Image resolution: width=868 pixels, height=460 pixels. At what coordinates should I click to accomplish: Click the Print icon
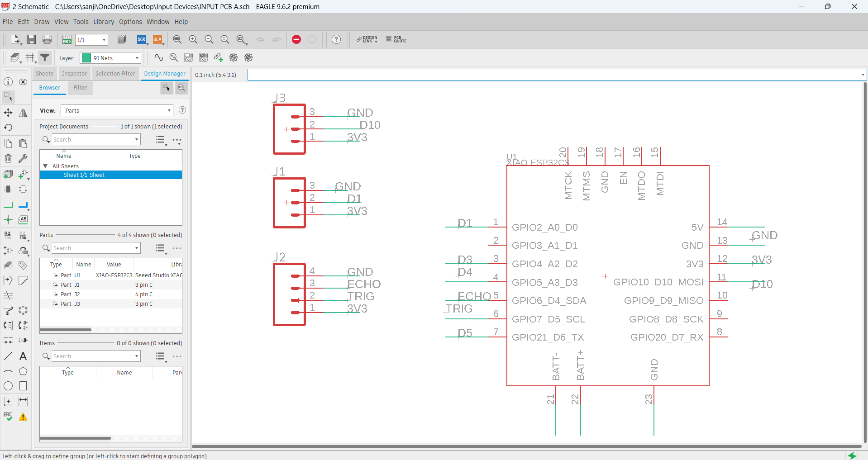(47, 39)
